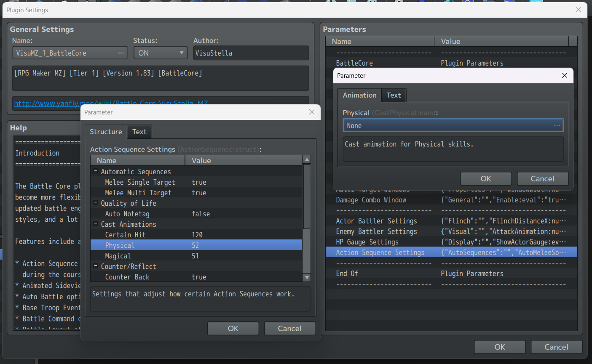
Task: Click the Melee Single Target value true
Action: (199, 182)
